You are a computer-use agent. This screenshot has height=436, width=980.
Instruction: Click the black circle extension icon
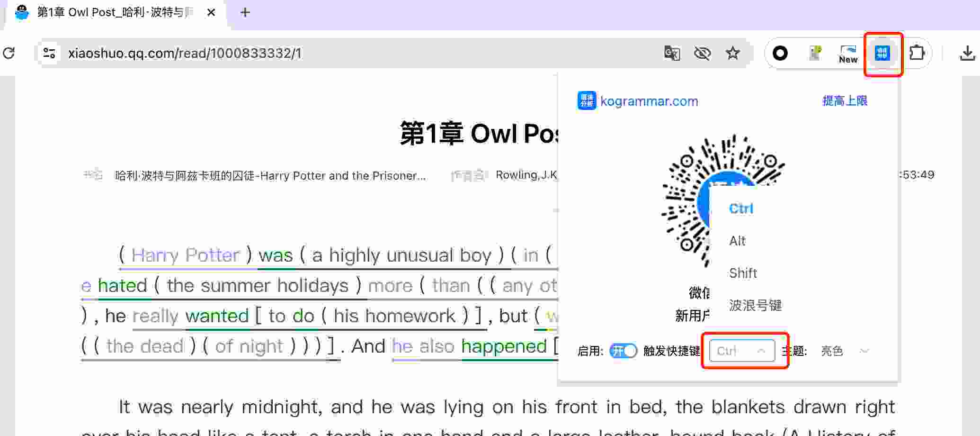pos(780,53)
